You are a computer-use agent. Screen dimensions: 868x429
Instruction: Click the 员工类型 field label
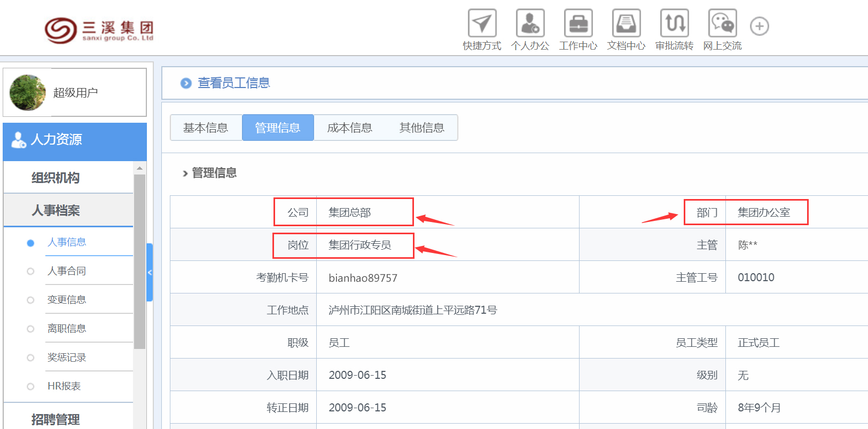(697, 343)
